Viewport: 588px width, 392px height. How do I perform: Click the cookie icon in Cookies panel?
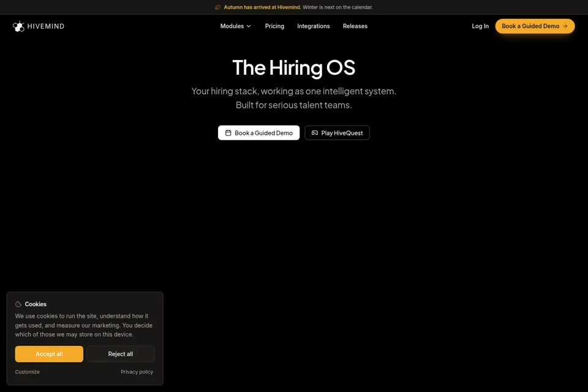(18, 304)
